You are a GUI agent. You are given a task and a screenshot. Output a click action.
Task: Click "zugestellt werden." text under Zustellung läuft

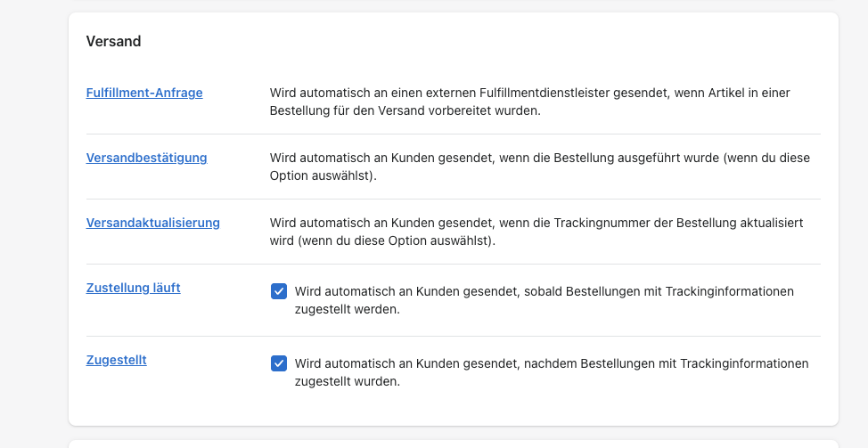pyautogui.click(x=347, y=310)
